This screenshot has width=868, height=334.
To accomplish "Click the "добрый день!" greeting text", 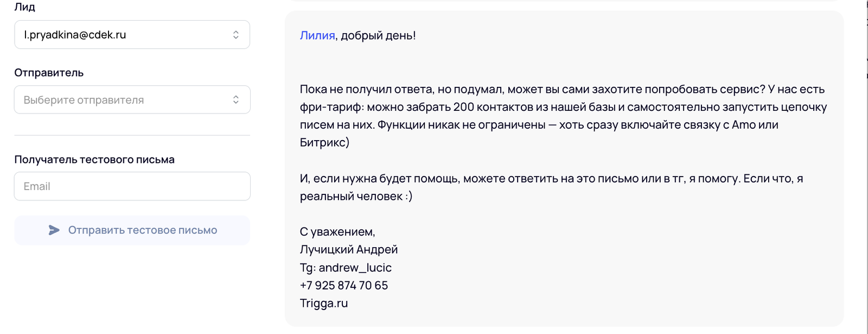I will 378,35.
